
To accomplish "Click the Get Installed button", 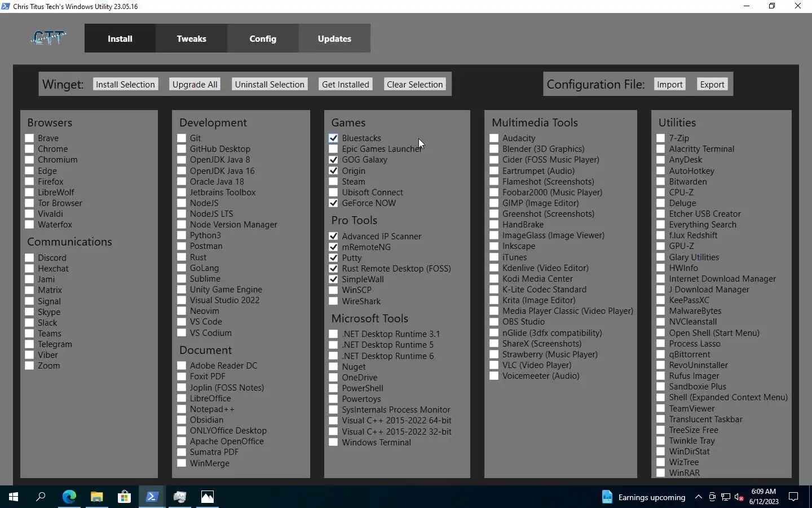I will click(x=346, y=84).
